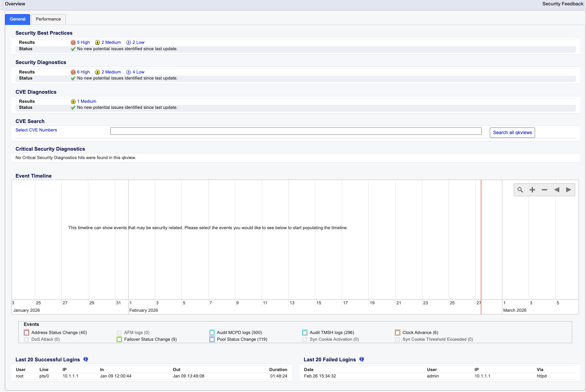Viewport: 586px width, 392px height.
Task: Check Clock Advance (6) events
Action: [398, 333]
